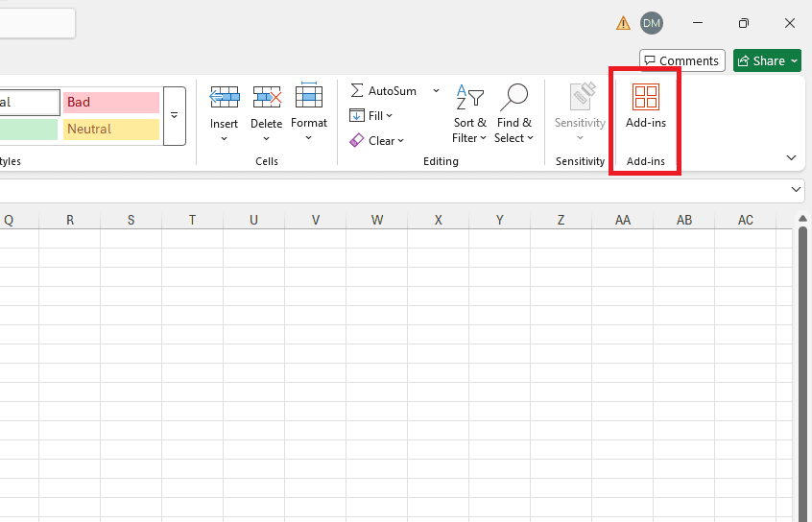Click the warning triangle icon
Viewport: 812px width, 522px height.
click(623, 23)
